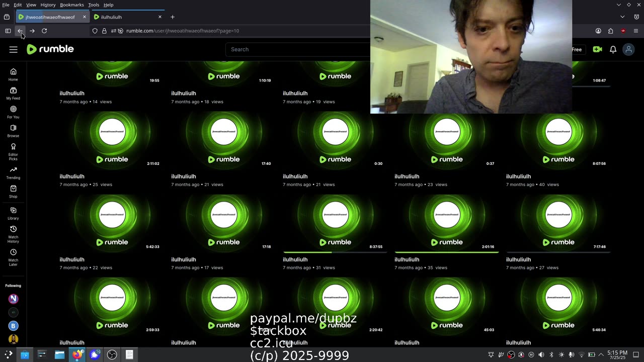Open the OBS Studio taskbar icon
This screenshot has width=644, height=362.
pyautogui.click(x=112, y=354)
